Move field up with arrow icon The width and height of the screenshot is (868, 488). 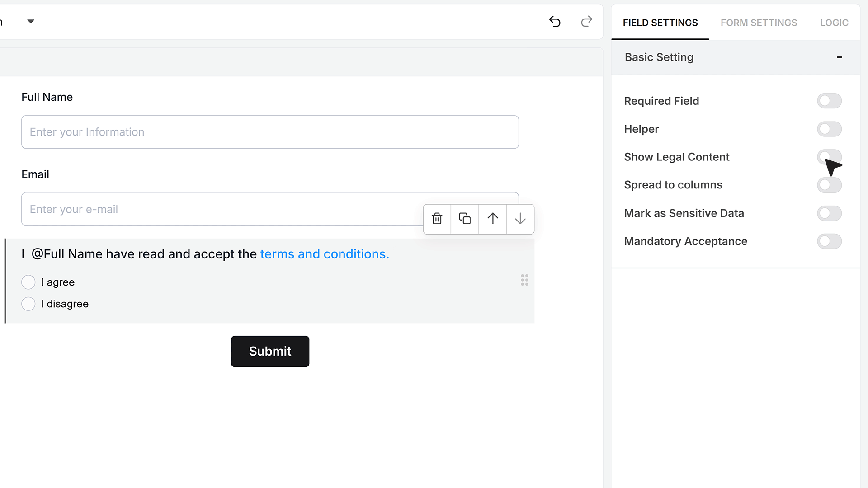click(493, 219)
